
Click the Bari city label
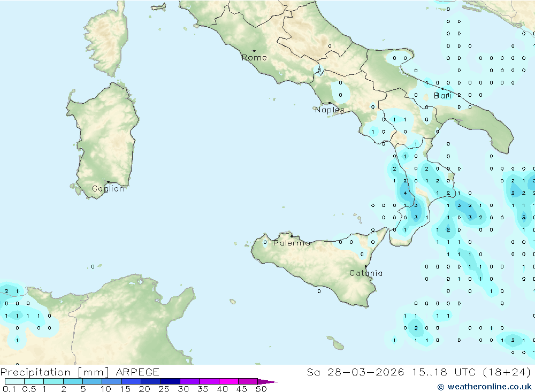pyautogui.click(x=442, y=96)
